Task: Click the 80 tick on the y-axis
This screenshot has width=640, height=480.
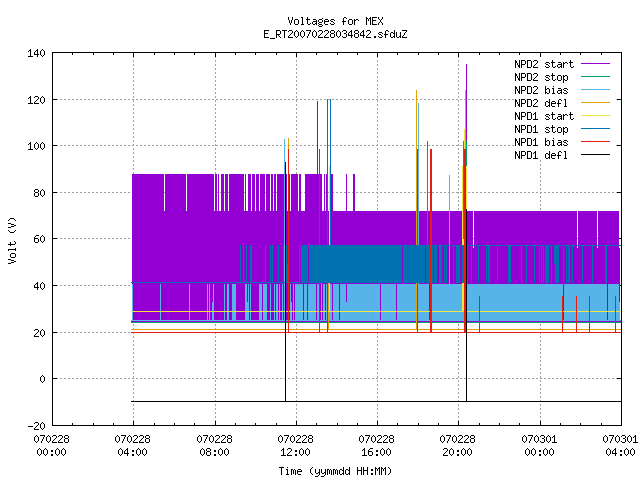Action: 40,193
